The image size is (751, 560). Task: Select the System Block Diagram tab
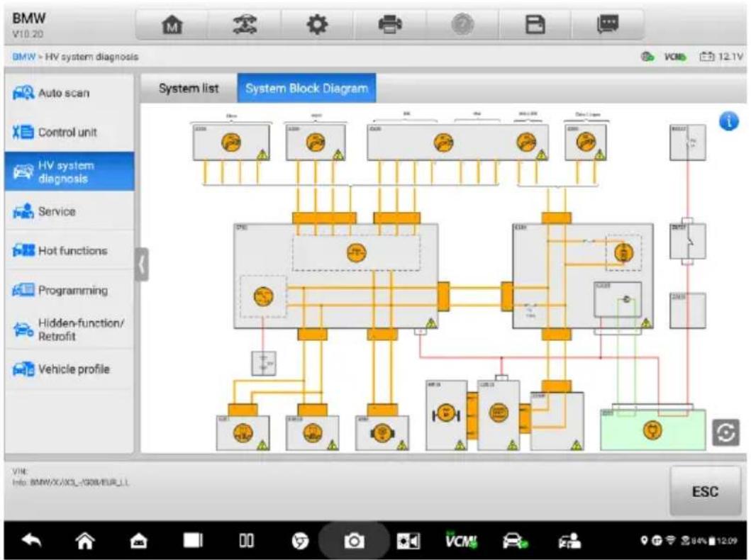click(306, 89)
